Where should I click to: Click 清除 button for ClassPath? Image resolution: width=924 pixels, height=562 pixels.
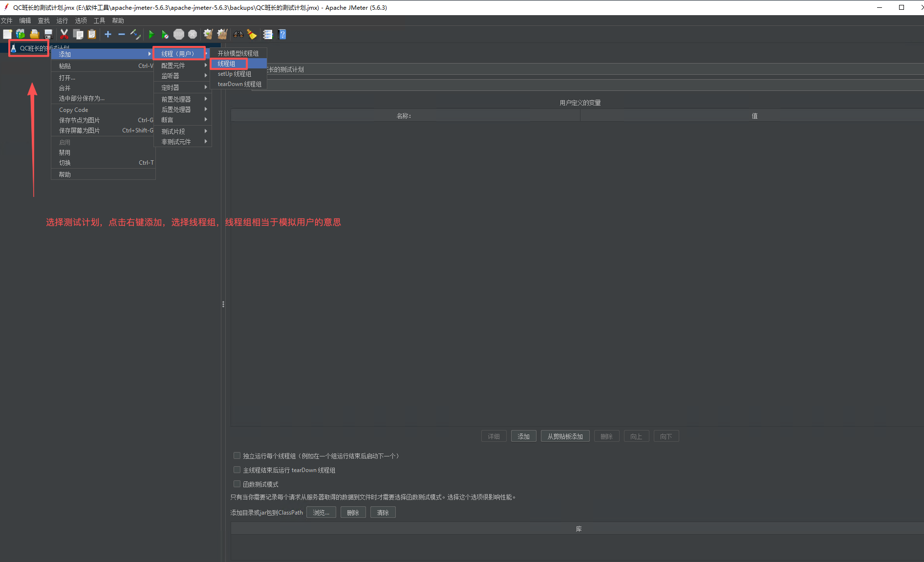(383, 513)
